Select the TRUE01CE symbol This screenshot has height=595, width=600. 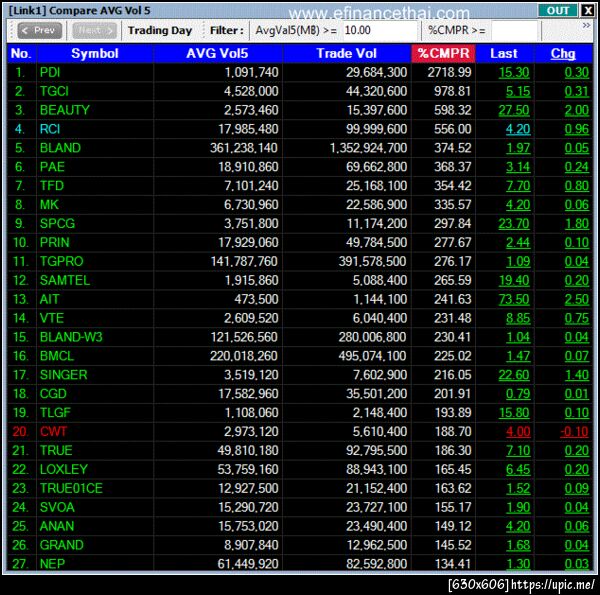(71, 488)
